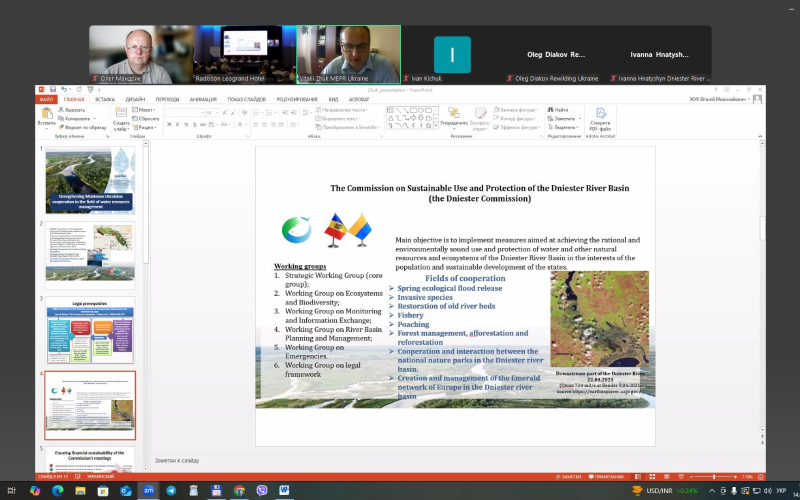800x500 pixels.
Task: Click the Find (Найти) button
Action: click(x=558, y=110)
